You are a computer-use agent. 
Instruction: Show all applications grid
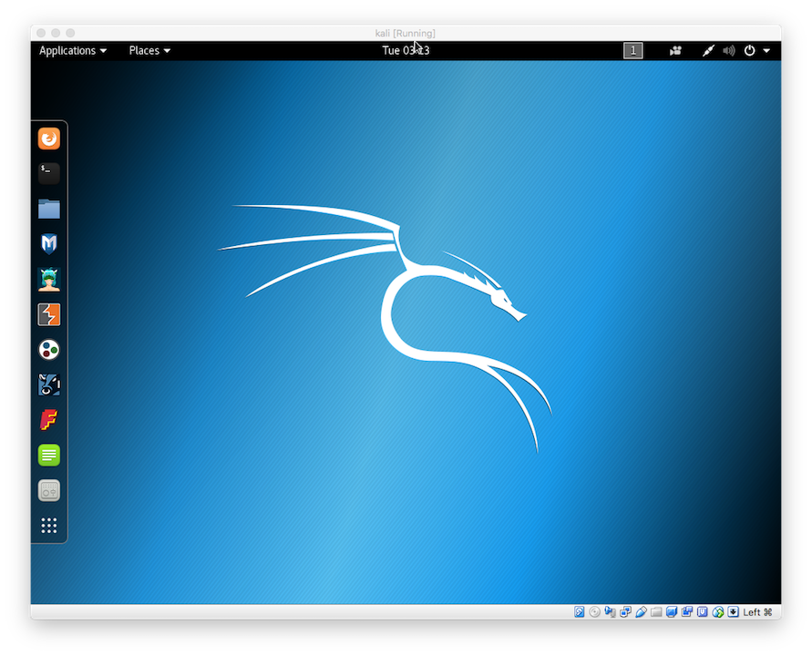[x=49, y=526]
